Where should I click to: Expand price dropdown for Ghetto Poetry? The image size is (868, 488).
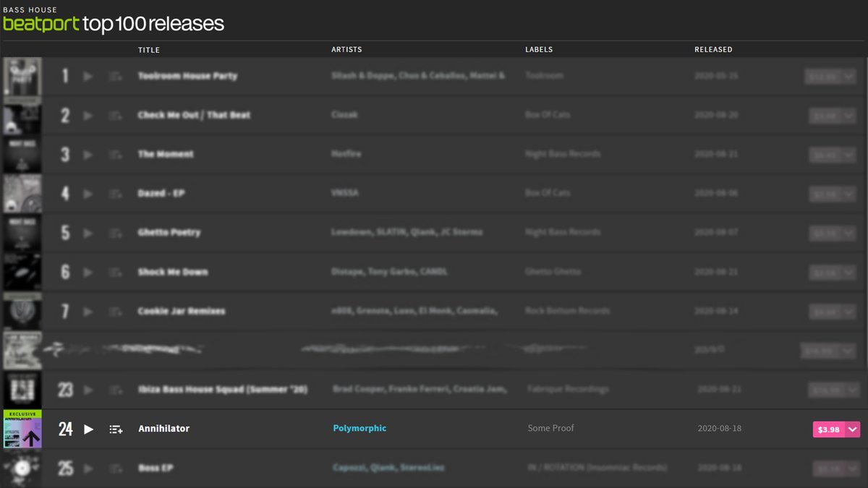coord(850,234)
